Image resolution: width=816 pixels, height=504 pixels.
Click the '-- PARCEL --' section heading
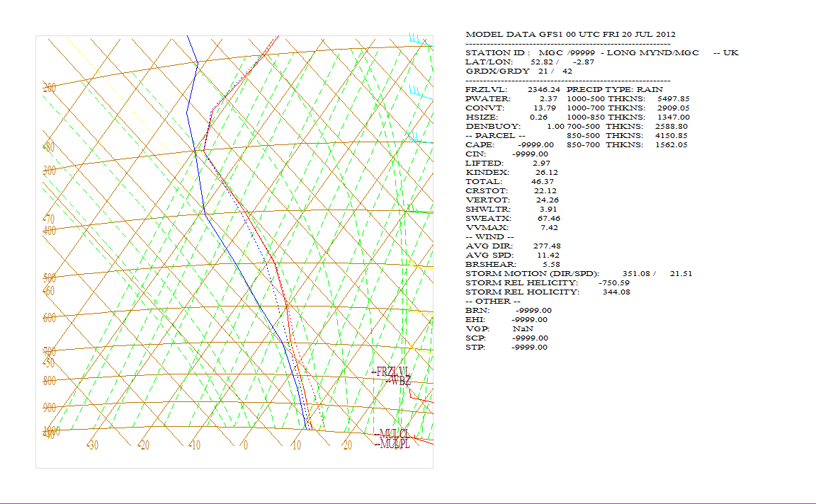click(x=495, y=136)
